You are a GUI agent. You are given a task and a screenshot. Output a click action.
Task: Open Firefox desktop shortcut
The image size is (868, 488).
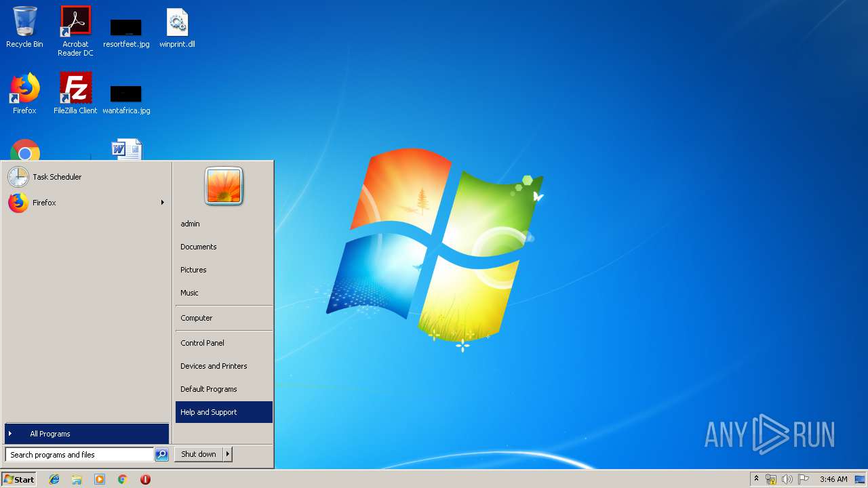24,94
